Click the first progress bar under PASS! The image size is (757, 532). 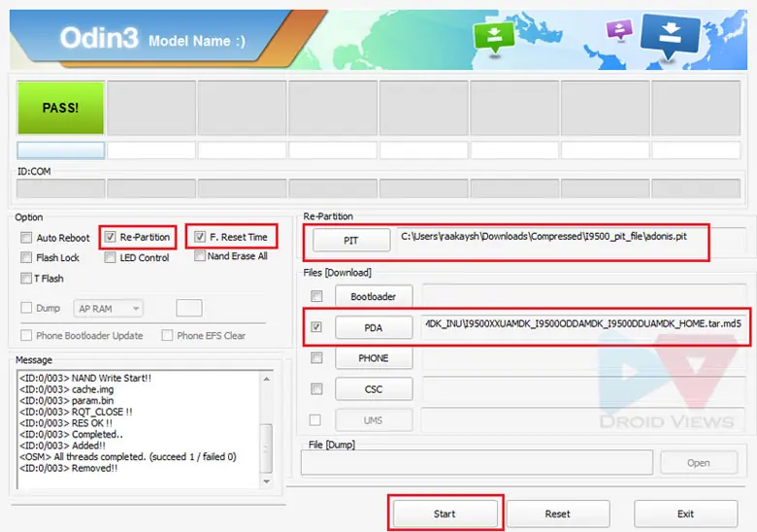point(61,150)
